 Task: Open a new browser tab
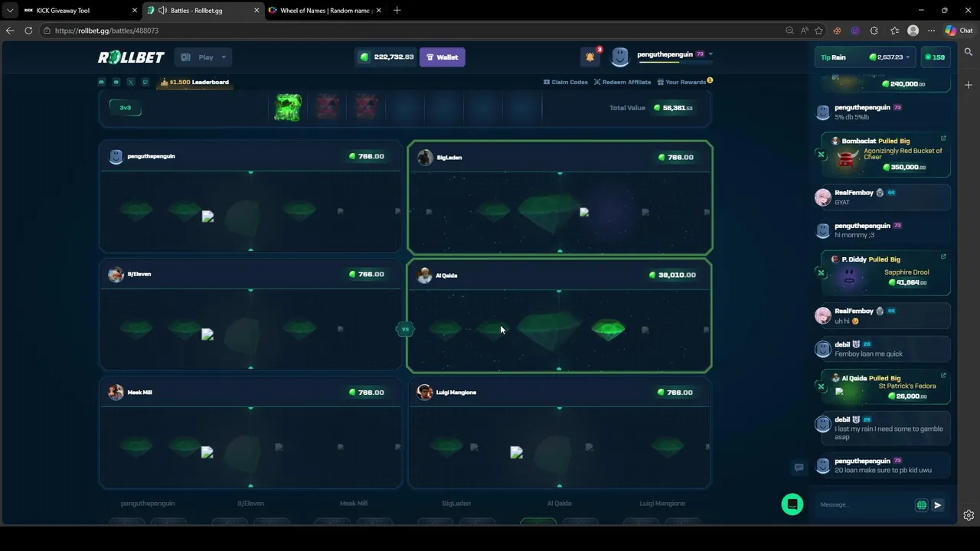397,11
